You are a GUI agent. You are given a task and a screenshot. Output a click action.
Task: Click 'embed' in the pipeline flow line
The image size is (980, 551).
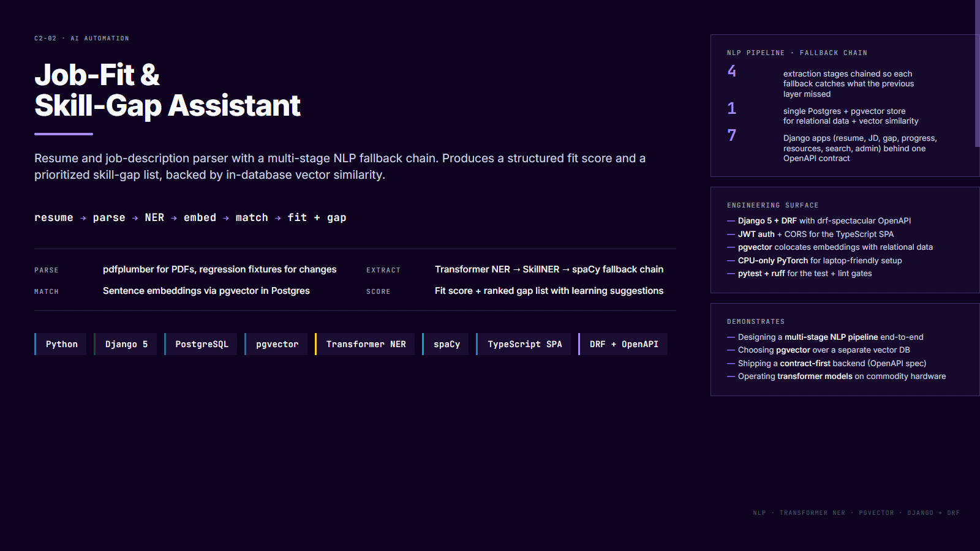click(200, 217)
